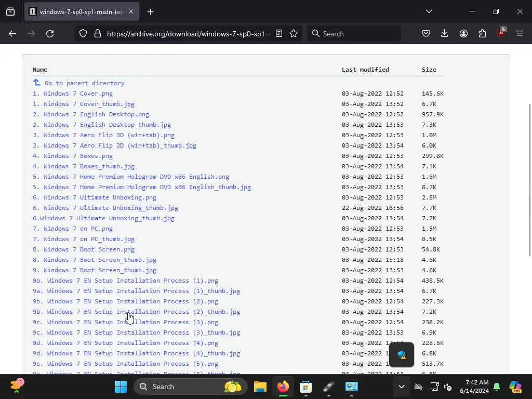Click the Windows Security warning popup icon
Viewport: 532px width, 399px height.
click(x=402, y=355)
